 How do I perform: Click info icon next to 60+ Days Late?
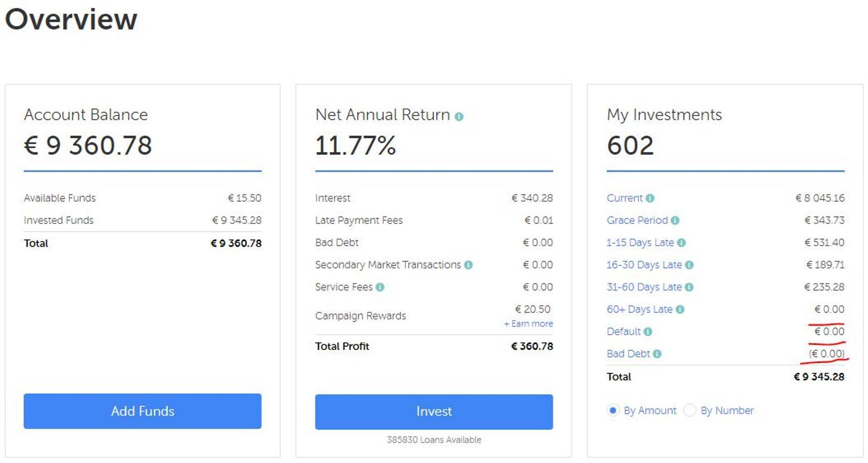click(x=680, y=309)
